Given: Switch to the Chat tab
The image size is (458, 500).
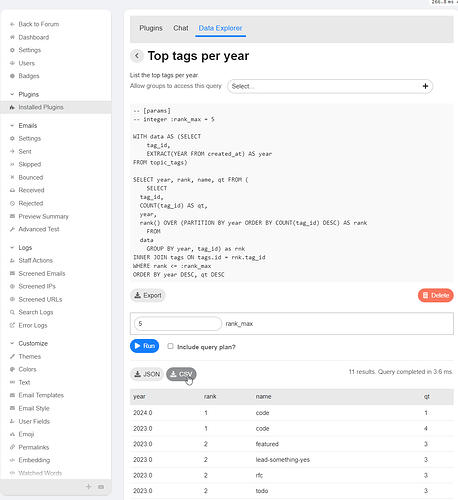Looking at the screenshot, I should click(x=181, y=28).
